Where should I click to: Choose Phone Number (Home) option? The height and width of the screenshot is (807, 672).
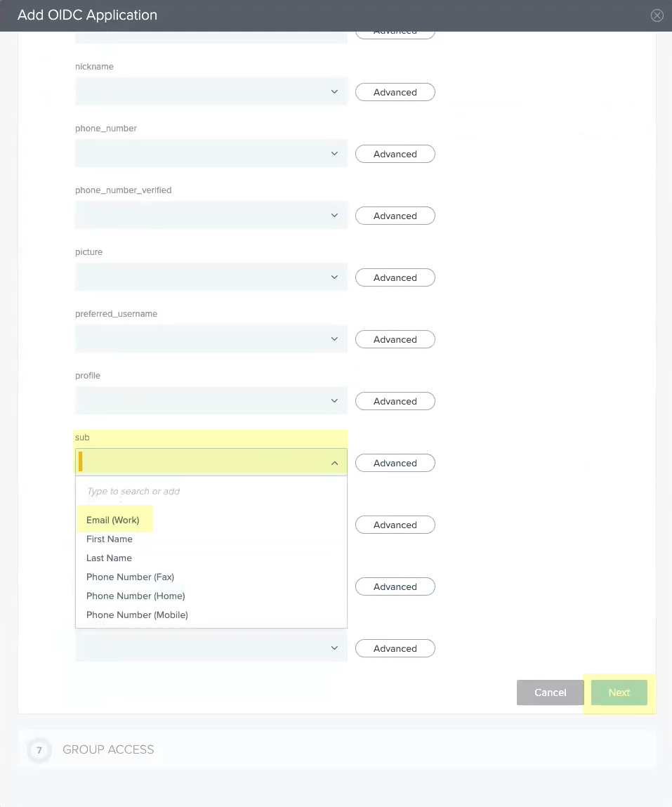tap(136, 596)
